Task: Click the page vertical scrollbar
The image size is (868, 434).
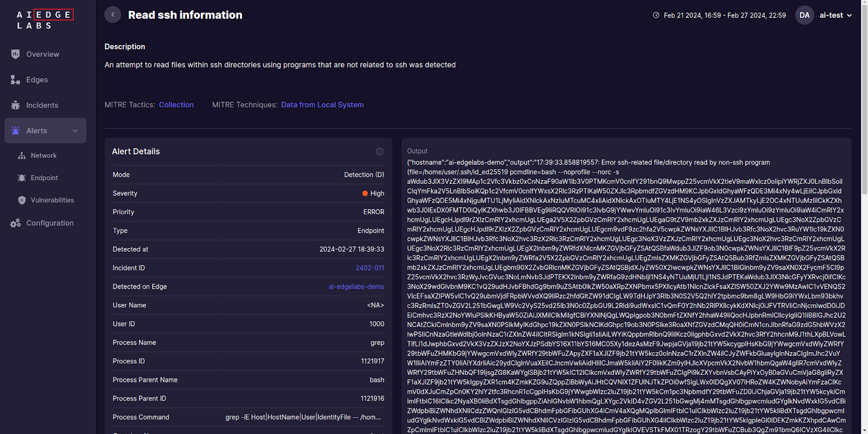Action: point(864,108)
